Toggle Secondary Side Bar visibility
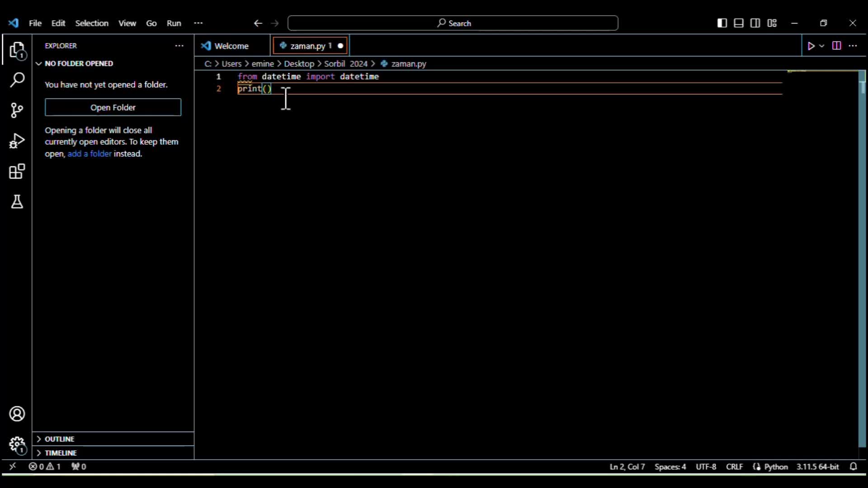Viewport: 868px width, 488px height. (755, 23)
